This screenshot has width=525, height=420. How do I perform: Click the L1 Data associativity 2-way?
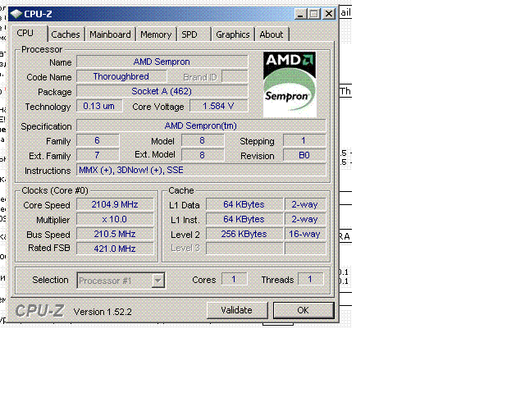tap(304, 204)
